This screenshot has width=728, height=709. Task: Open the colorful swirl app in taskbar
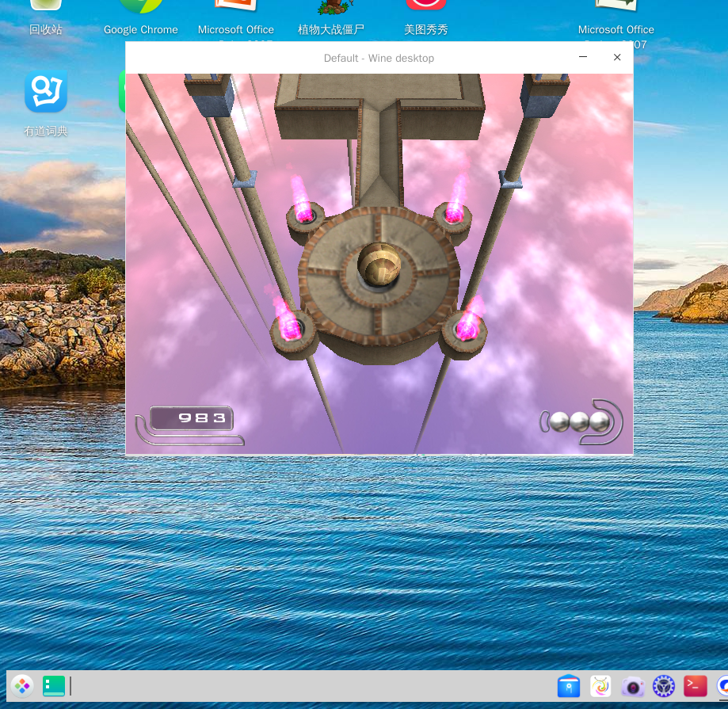click(x=600, y=686)
